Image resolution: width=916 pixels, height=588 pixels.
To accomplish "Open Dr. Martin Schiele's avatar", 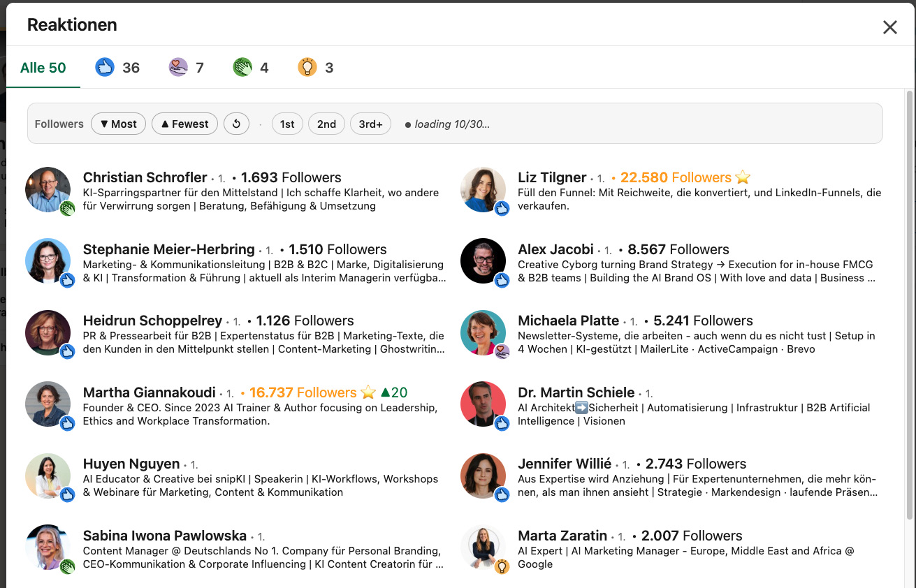I will [483, 405].
